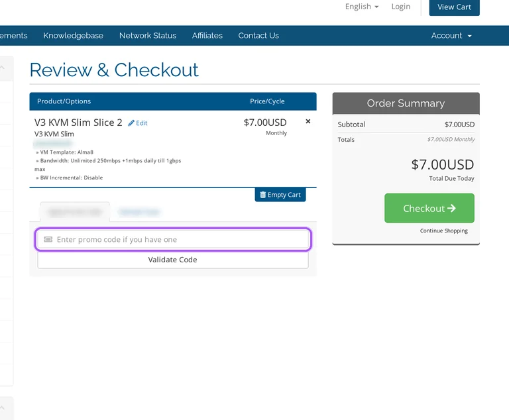This screenshot has height=420, width=509.
Task: Click the Price/Cycle column header
Action: pyautogui.click(x=267, y=101)
